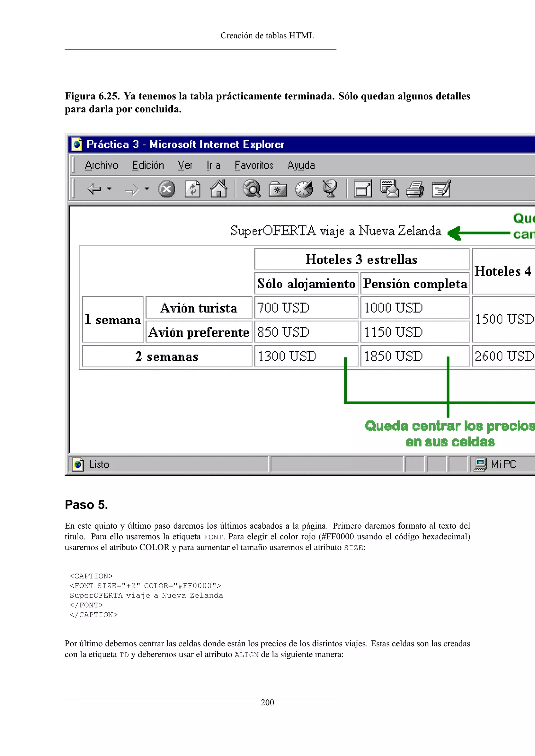The height and width of the screenshot is (756, 535).
Task: Go to the Home page icon
Action: [219, 189]
